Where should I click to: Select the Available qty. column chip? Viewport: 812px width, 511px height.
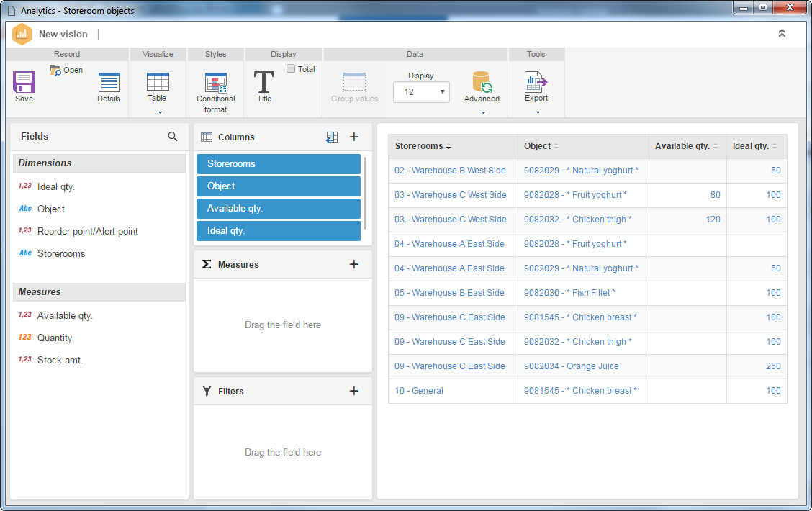pyautogui.click(x=279, y=208)
